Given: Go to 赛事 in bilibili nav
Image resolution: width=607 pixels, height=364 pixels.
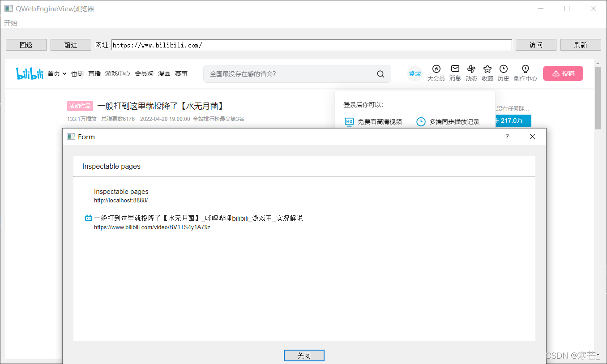Looking at the screenshot, I should coord(181,73).
